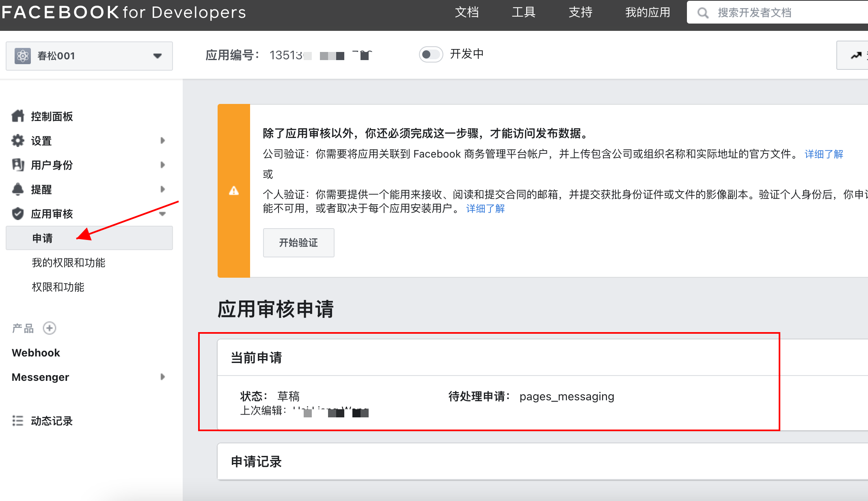The image size is (868, 501).
Task: Click the shield icon beside 应用审核
Action: point(18,214)
